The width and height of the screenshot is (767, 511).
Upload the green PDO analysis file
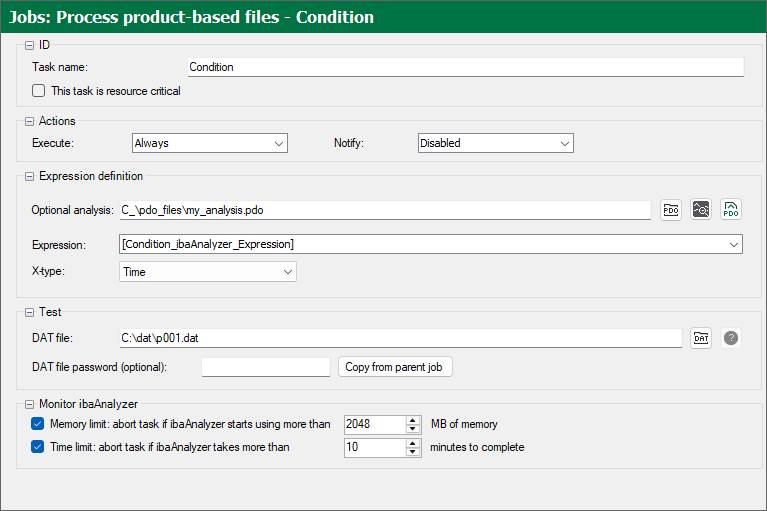point(731,210)
